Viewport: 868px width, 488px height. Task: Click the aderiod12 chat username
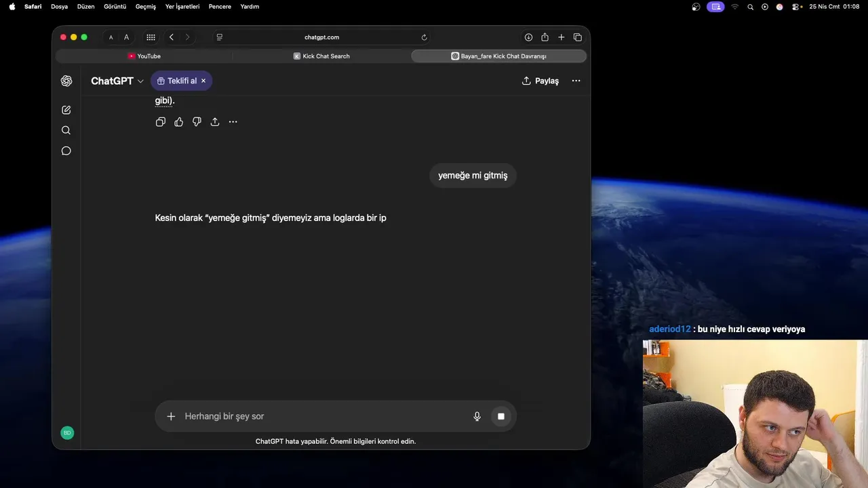point(669,329)
